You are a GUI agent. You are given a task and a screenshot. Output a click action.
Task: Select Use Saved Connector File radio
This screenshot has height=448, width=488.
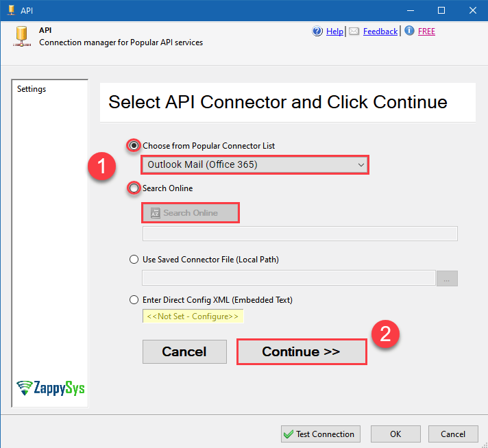pyautogui.click(x=134, y=260)
